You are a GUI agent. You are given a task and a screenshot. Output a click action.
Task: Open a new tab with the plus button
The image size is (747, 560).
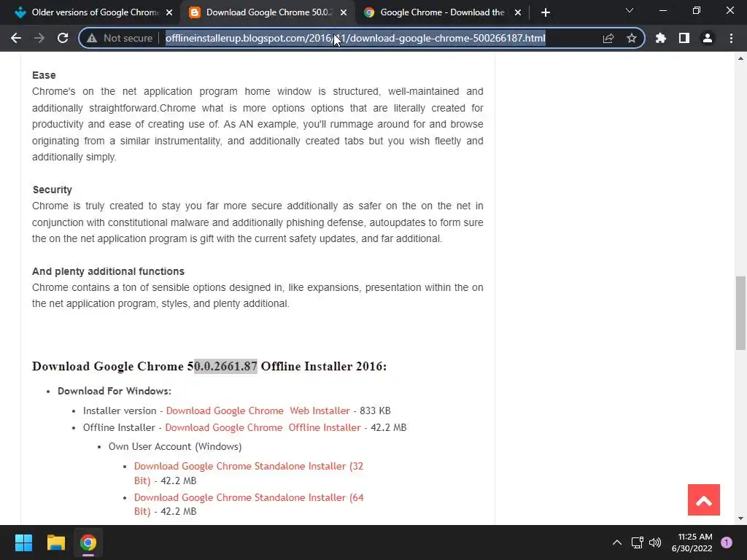[546, 12]
